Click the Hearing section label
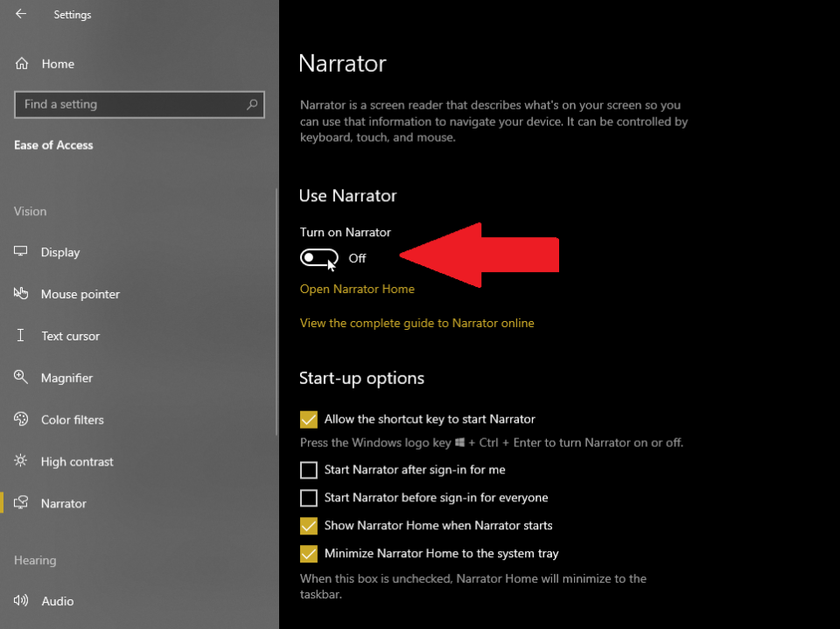The width and height of the screenshot is (840, 629). [x=35, y=561]
